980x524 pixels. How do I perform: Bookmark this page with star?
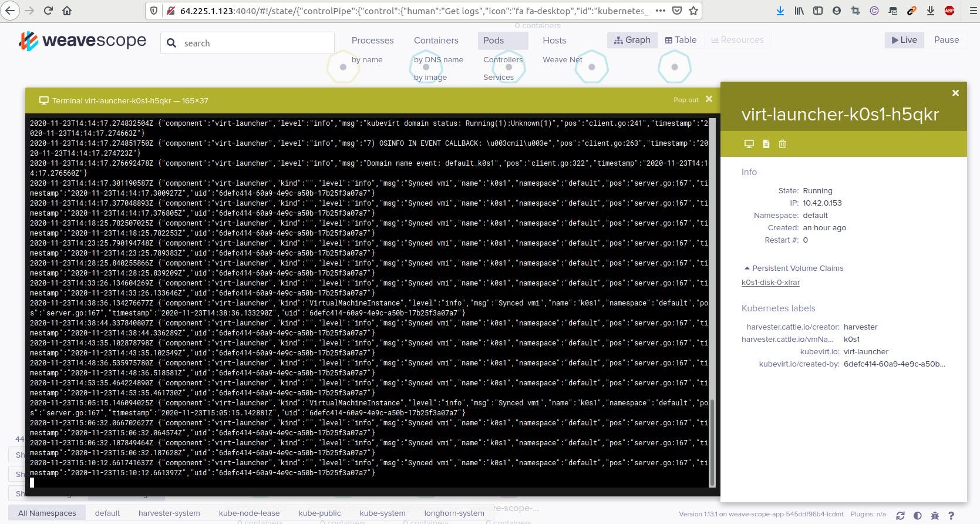coord(693,11)
